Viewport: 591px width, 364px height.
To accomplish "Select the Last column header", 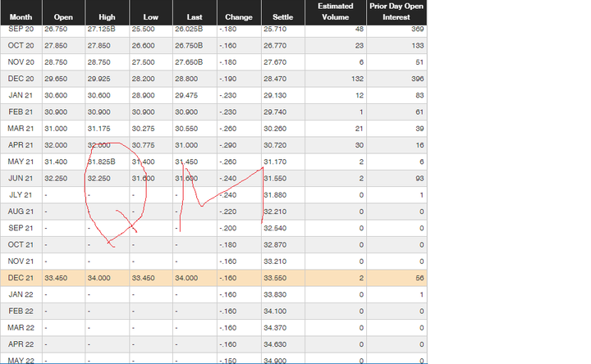I will pyautogui.click(x=195, y=17).
